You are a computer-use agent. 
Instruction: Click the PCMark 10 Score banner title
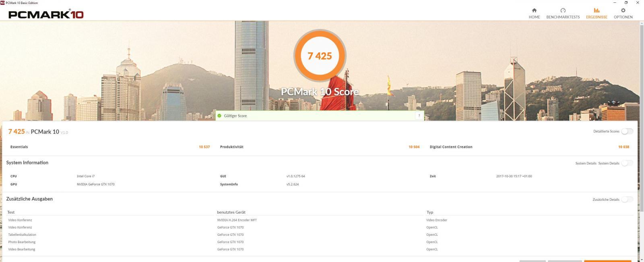320,92
